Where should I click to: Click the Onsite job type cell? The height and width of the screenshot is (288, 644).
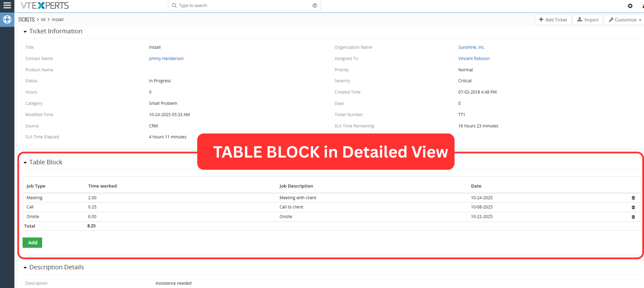(33, 217)
